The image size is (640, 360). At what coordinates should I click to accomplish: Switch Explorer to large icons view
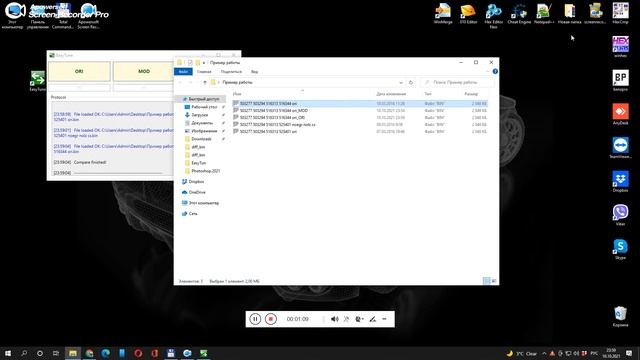pyautogui.click(x=493, y=281)
